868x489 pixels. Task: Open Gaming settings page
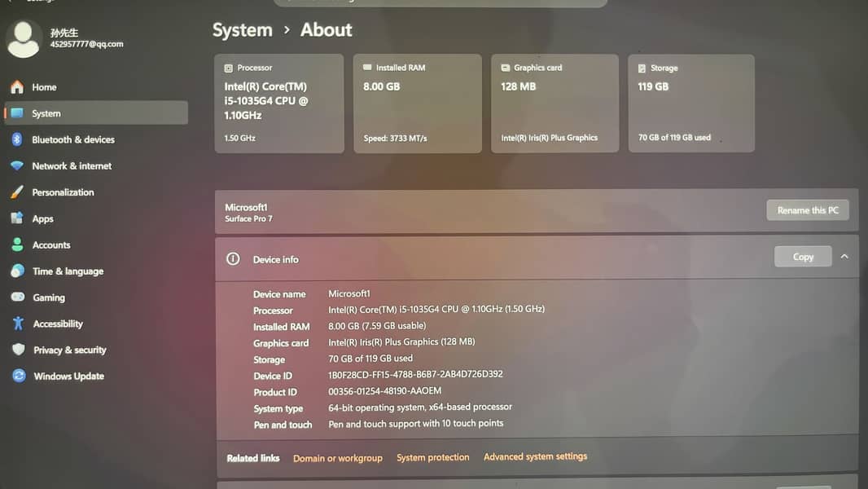point(96,297)
